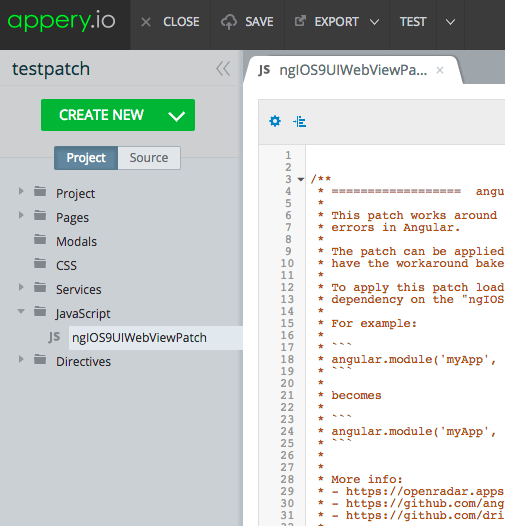Click the Pages folder icon
This screenshot has width=505, height=526.
click(40, 215)
